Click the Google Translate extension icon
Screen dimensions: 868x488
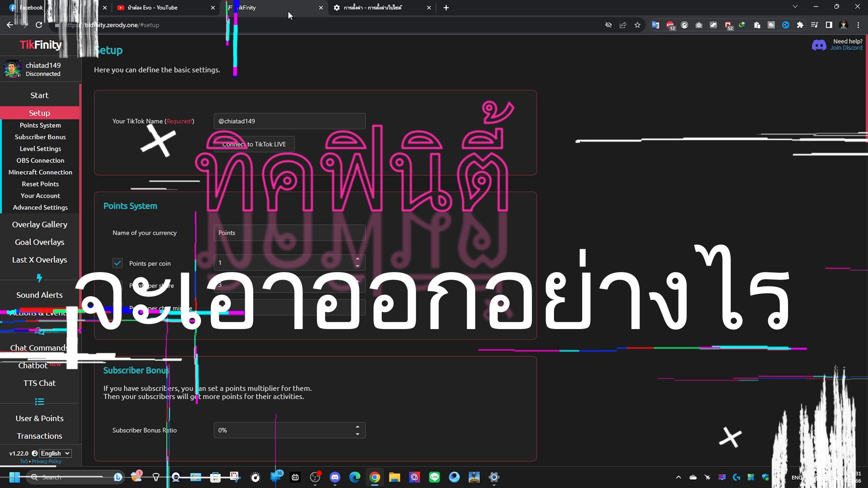pos(655,25)
